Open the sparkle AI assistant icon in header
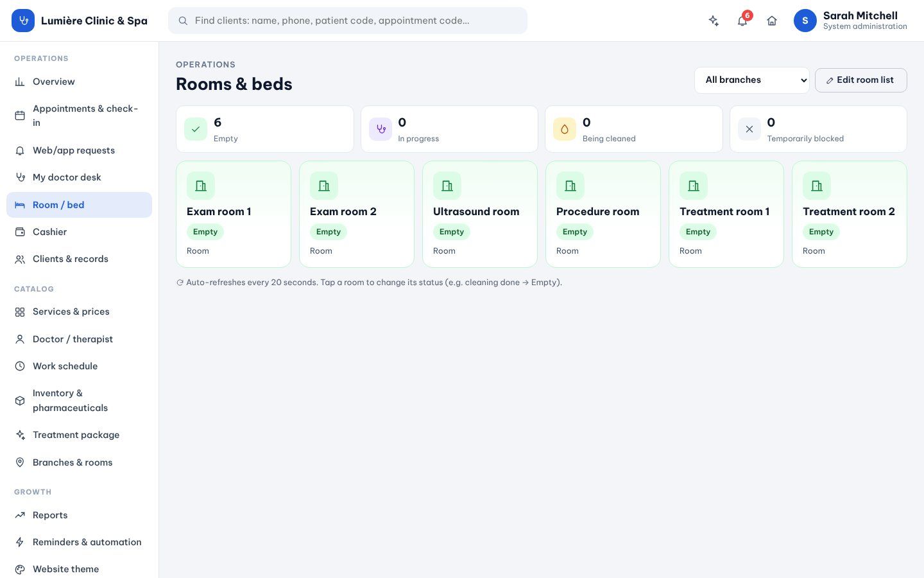 (714, 21)
